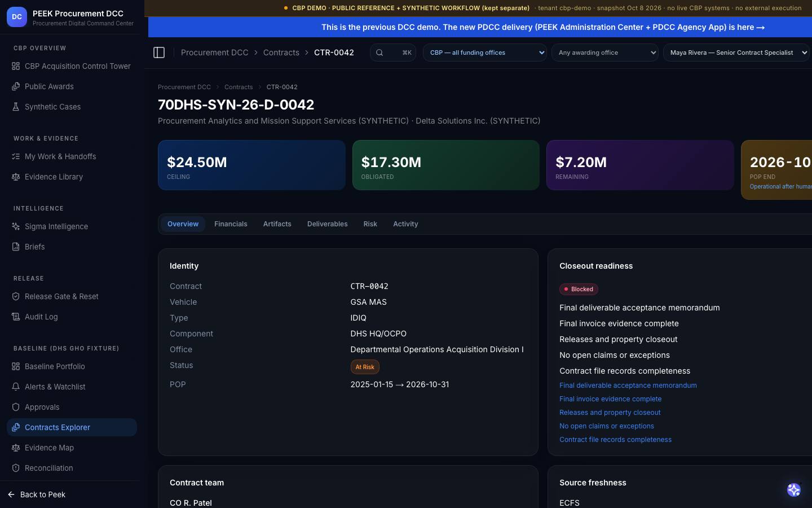This screenshot has height=508, width=812.
Task: Click the DC logo badge
Action: [x=17, y=17]
